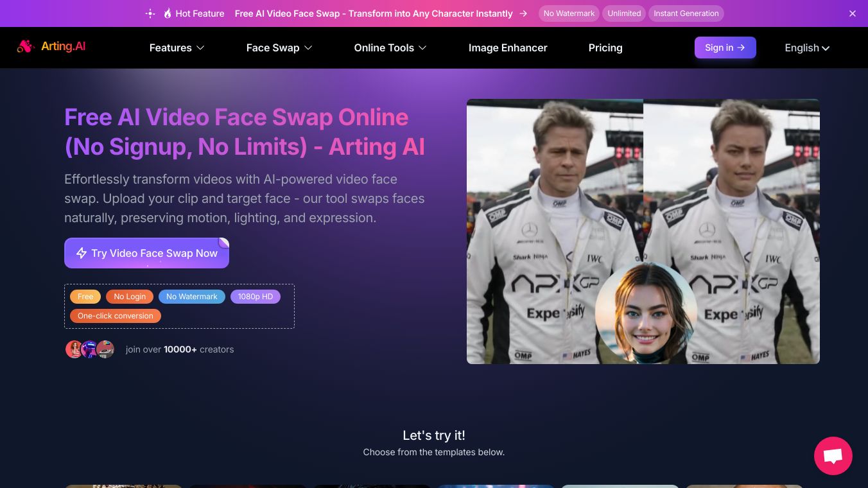Click the Arting.AI logo icon
Image resolution: width=868 pixels, height=488 pixels.
(x=26, y=46)
